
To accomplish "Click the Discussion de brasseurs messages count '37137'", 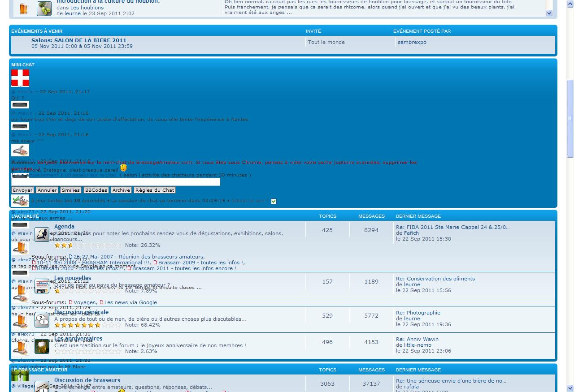I will coord(371,384).
